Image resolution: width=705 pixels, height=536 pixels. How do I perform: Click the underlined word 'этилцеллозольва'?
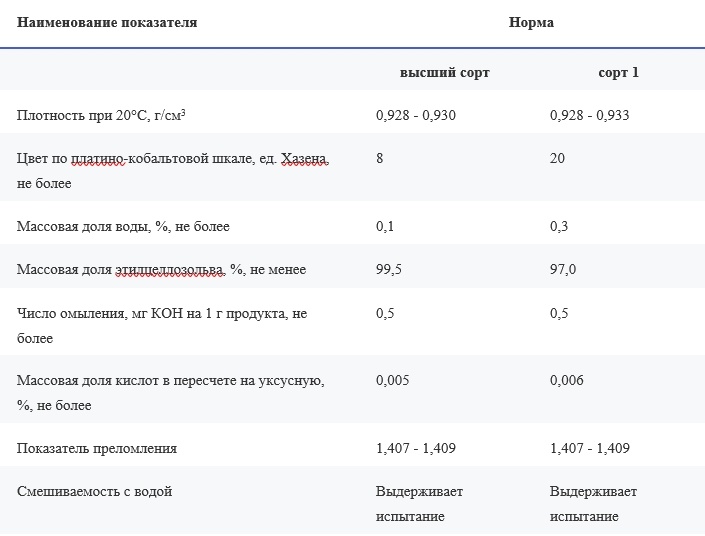[170, 269]
